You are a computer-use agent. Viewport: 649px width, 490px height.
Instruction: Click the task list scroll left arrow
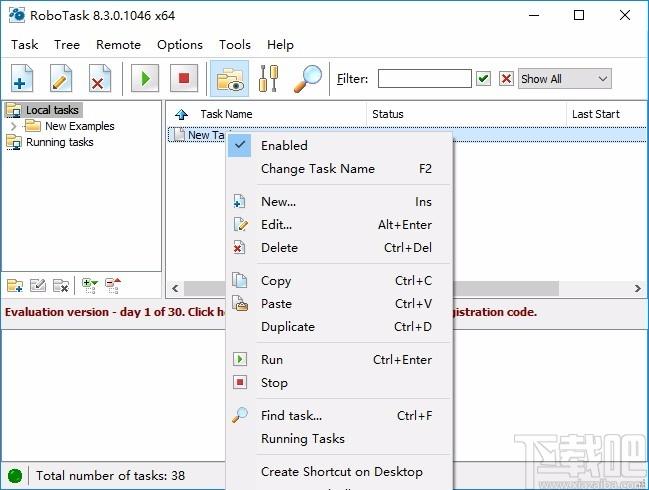pyautogui.click(x=175, y=288)
